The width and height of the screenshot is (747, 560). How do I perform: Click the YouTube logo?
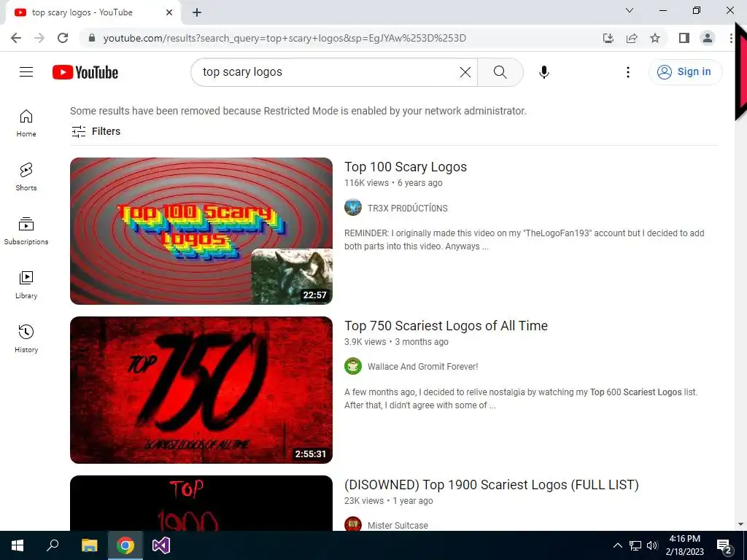coord(85,72)
